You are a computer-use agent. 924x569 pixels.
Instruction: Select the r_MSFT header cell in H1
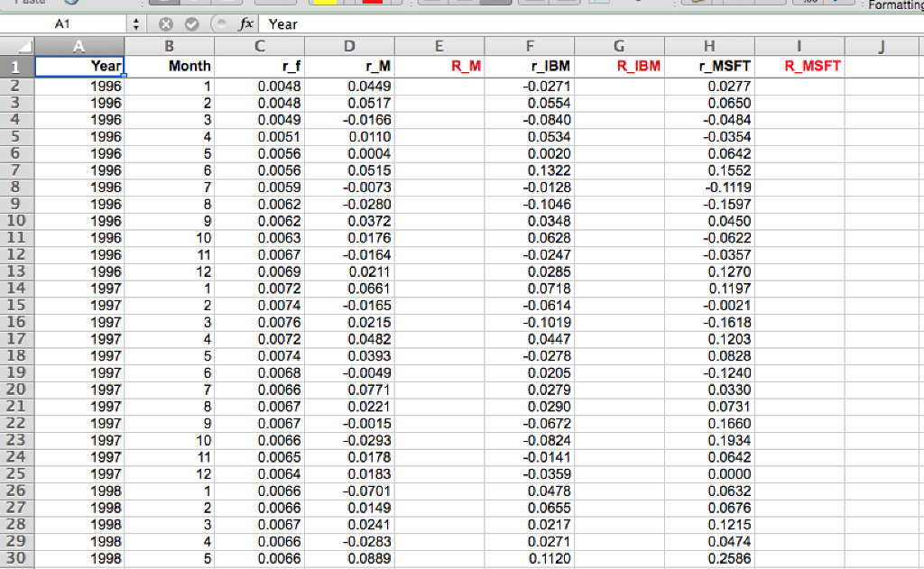coord(708,66)
